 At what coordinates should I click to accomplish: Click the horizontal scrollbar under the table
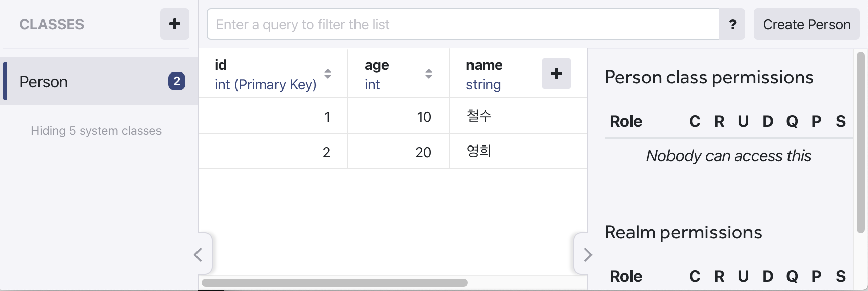click(x=334, y=283)
